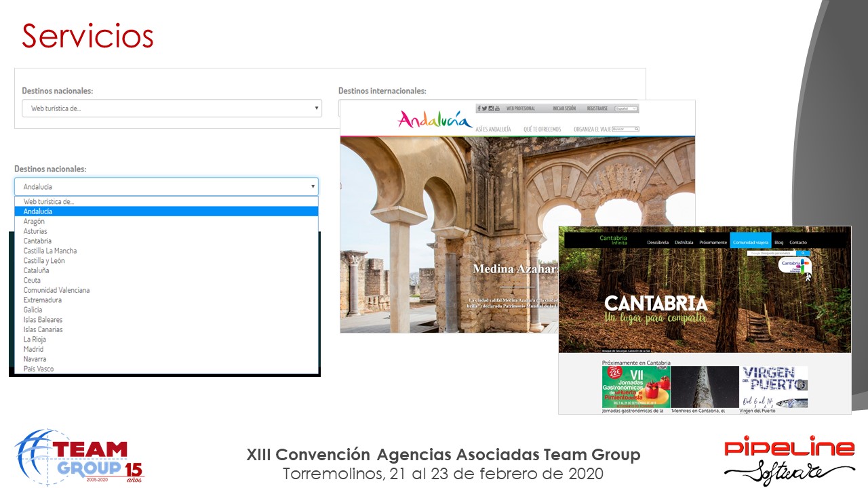Click the Próximamente en Cantabria heading
The height and width of the screenshot is (488, 868).
636,363
